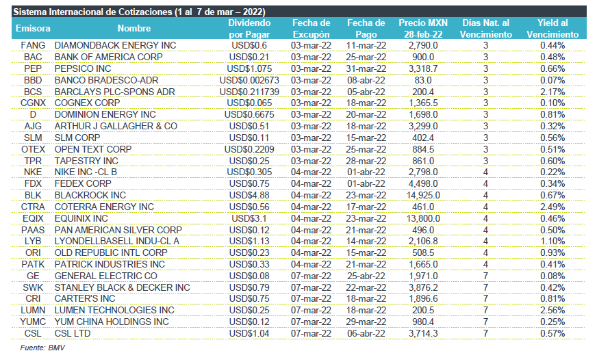This screenshot has width=597, height=364.
Task: Click the price value '3,876.2'
Action: (x=423, y=288)
